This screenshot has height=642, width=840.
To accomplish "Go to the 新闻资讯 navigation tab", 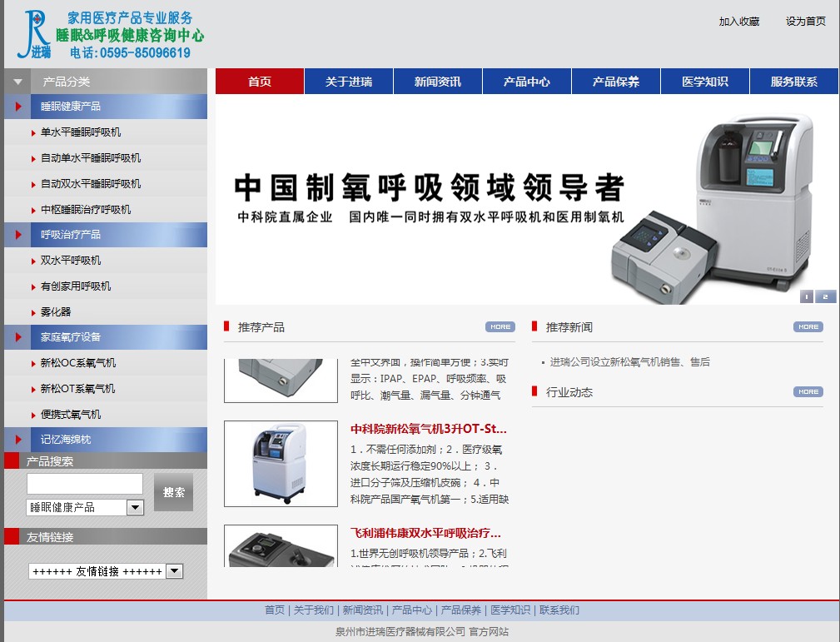I will (x=438, y=82).
